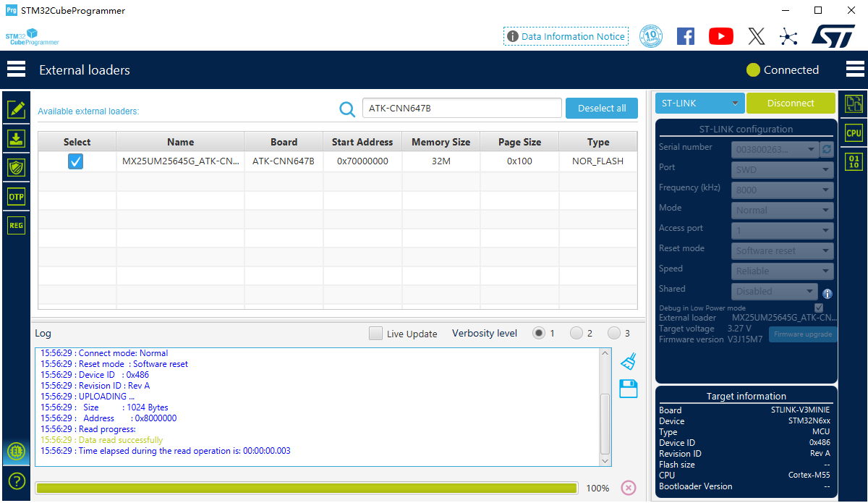
Task: Click 'Data read successfully' log line
Action: click(101, 440)
